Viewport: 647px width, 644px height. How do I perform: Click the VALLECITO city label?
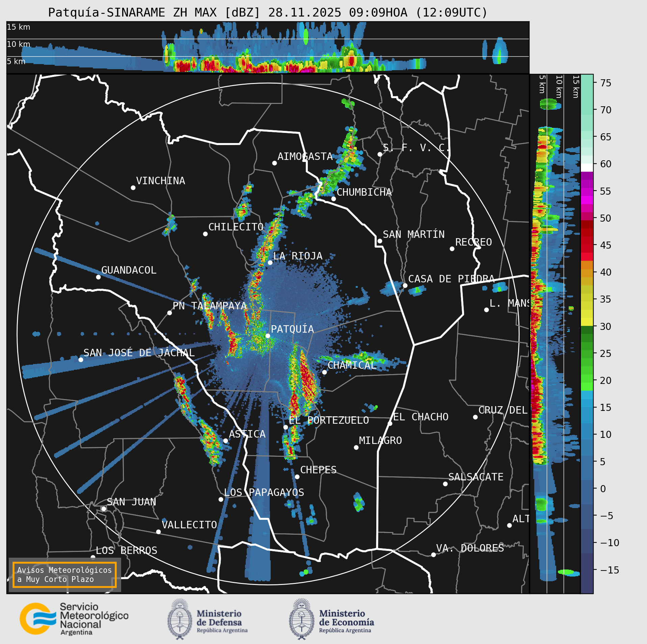[189, 525]
